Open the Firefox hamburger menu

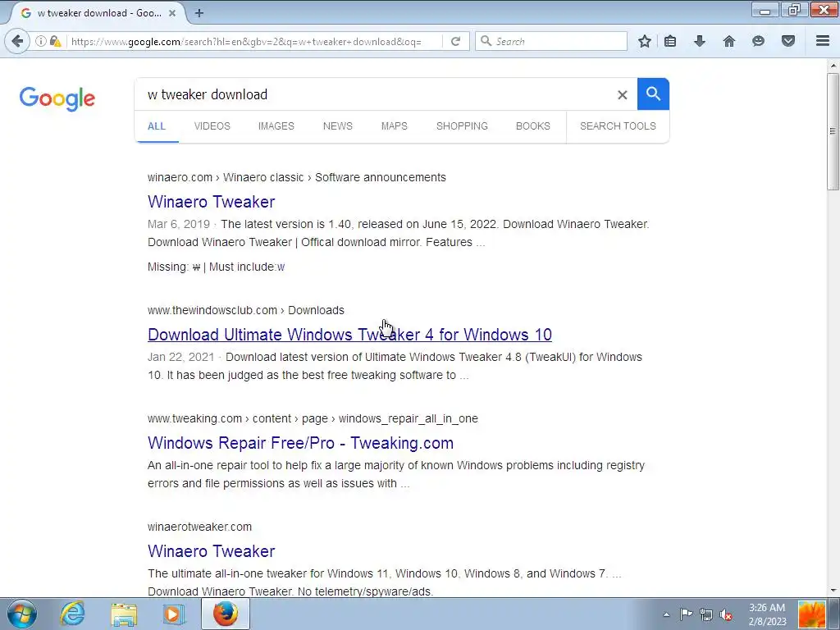823,41
